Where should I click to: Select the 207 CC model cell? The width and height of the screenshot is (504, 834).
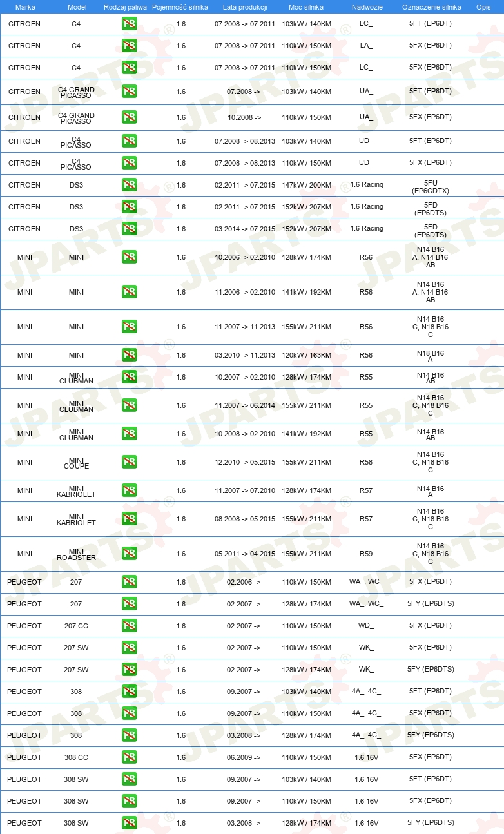pos(76,626)
